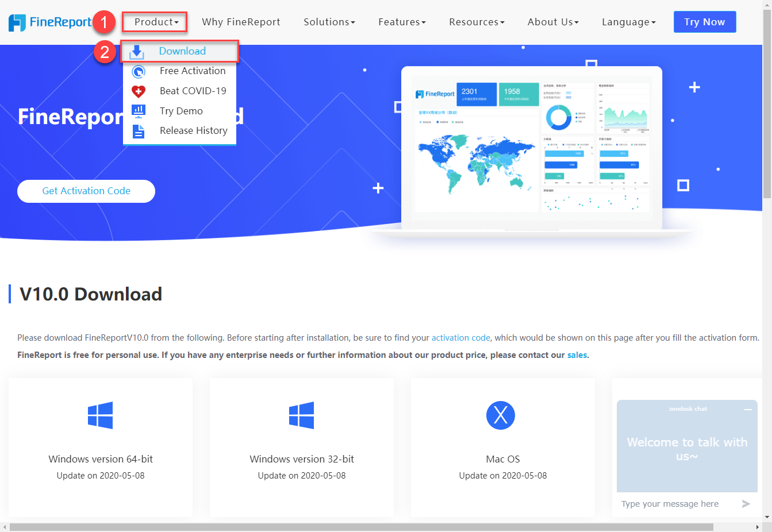This screenshot has width=772, height=532.
Task: Click the Windows 32-bit logo icon
Action: (x=302, y=415)
